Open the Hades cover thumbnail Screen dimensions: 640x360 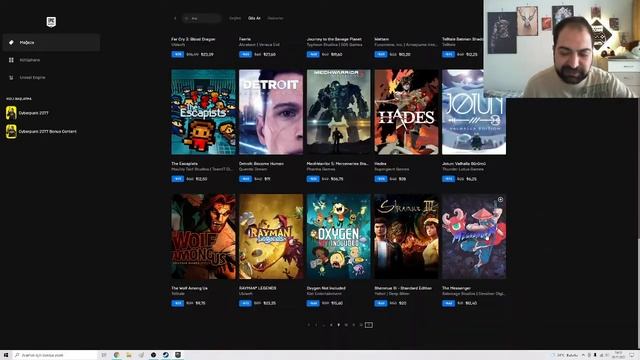(x=407, y=112)
